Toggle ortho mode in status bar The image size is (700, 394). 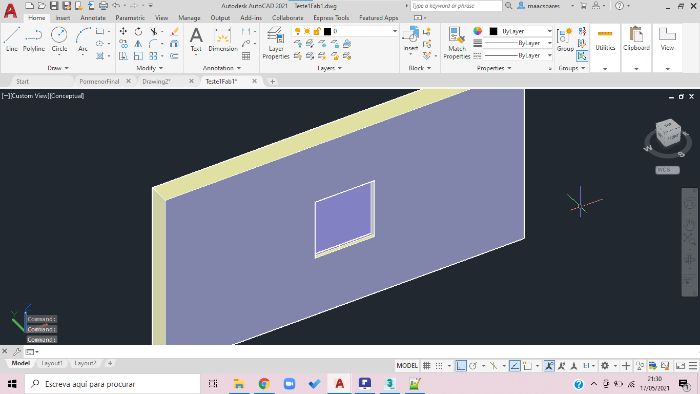pyautogui.click(x=461, y=365)
